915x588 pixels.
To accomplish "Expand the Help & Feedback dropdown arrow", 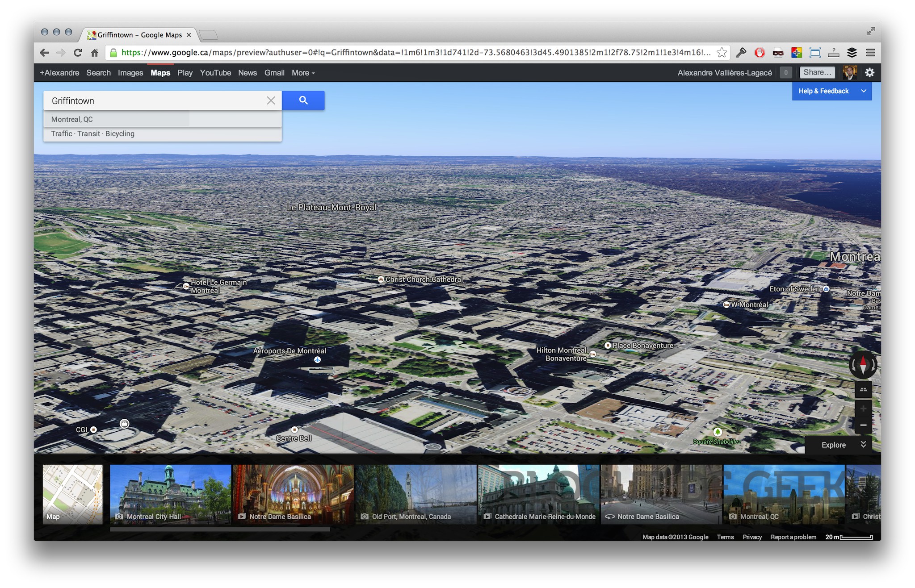I will coord(864,91).
